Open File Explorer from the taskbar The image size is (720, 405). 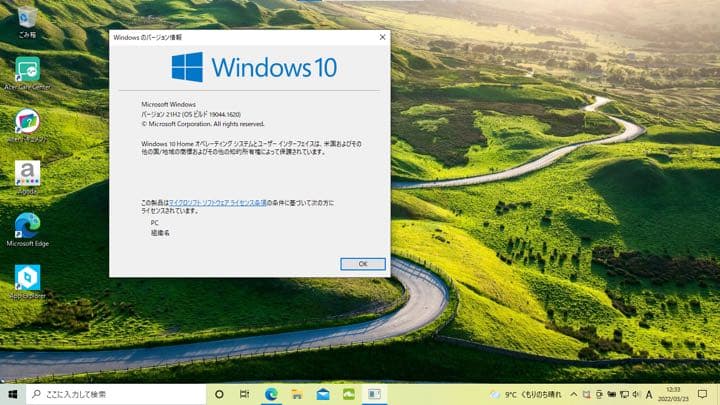coord(297,394)
